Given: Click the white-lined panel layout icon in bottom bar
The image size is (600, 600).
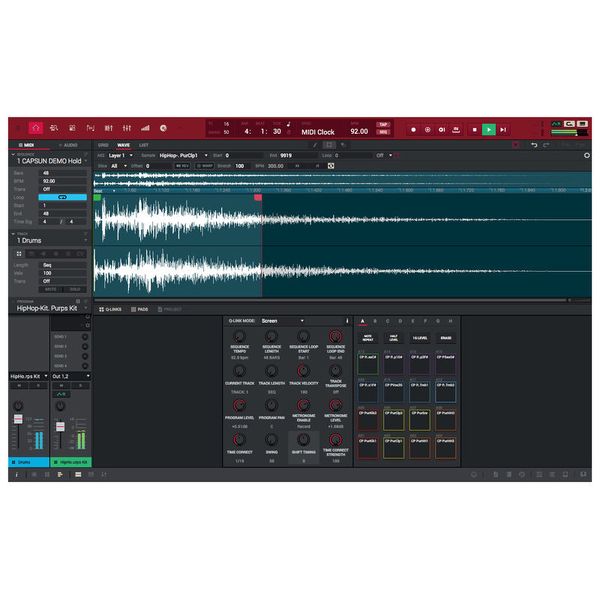Looking at the screenshot, I should coord(78,474).
